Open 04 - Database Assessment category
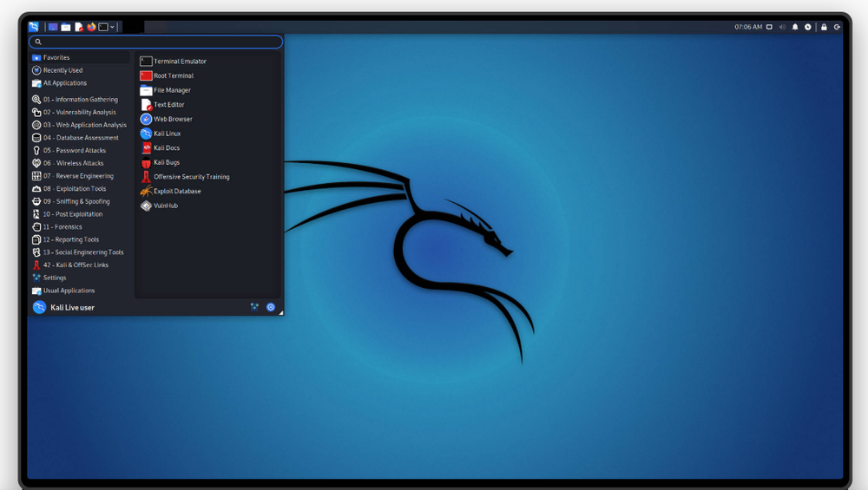 point(80,138)
